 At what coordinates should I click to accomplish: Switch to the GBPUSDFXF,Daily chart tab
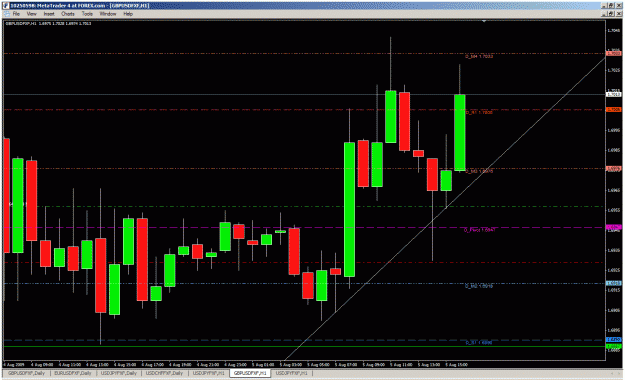point(27,373)
